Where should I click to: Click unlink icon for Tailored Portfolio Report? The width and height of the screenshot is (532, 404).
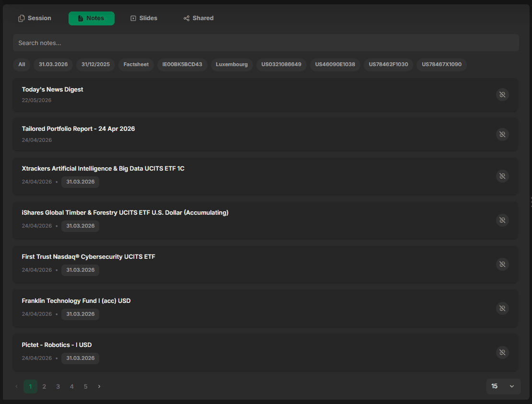click(502, 134)
